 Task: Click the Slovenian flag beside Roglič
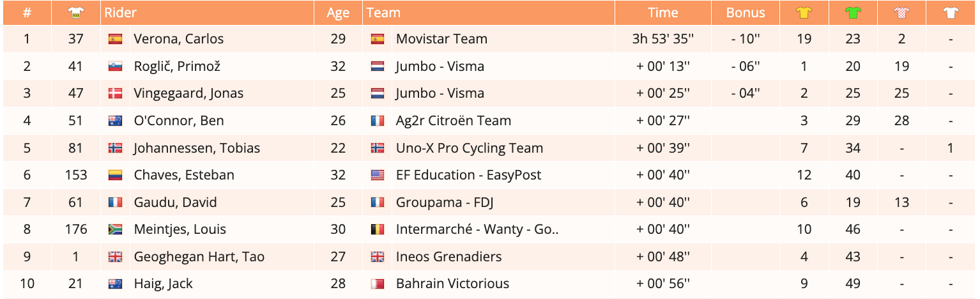(115, 66)
